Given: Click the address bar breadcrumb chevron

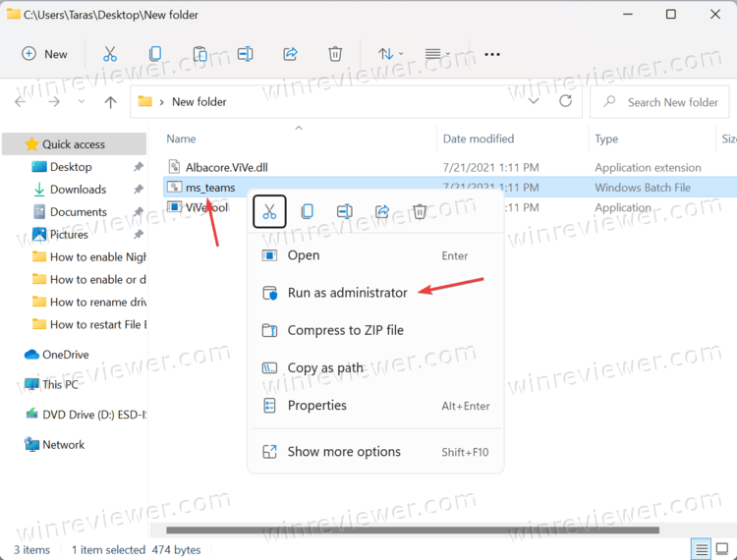Looking at the screenshot, I should (162, 102).
